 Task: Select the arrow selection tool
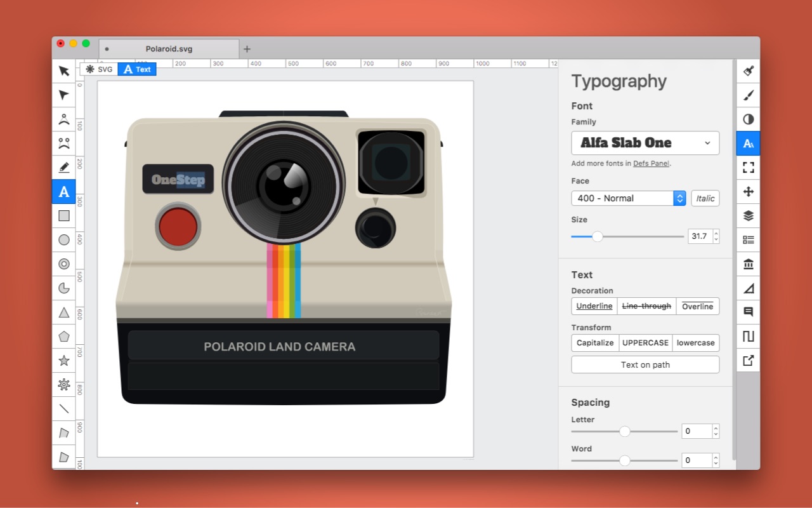click(x=63, y=70)
